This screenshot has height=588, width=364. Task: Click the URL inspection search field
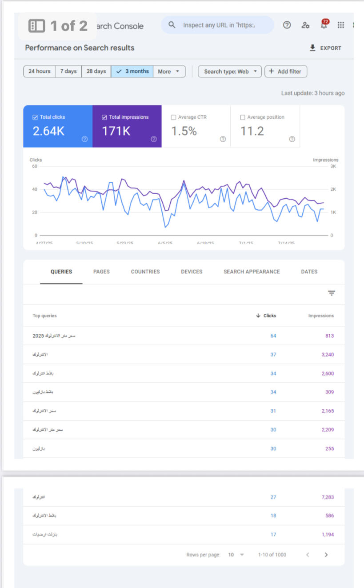coord(218,25)
